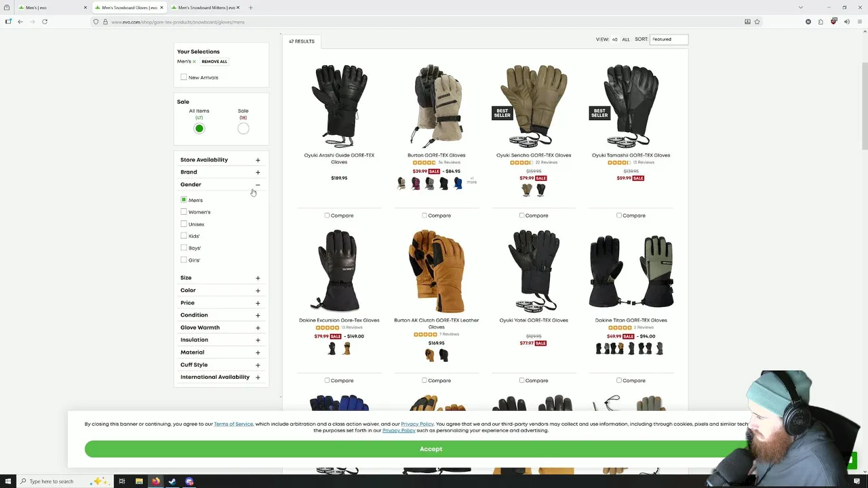This screenshot has width=868, height=488.
Task: Open Dakine Titan GORE-TEX Gloves product link
Action: coord(631,320)
